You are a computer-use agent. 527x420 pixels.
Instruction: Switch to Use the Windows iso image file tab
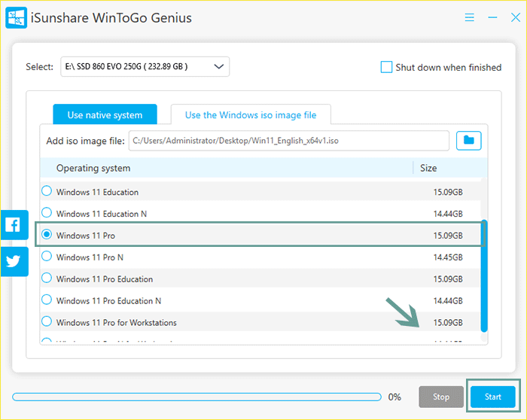(x=251, y=114)
